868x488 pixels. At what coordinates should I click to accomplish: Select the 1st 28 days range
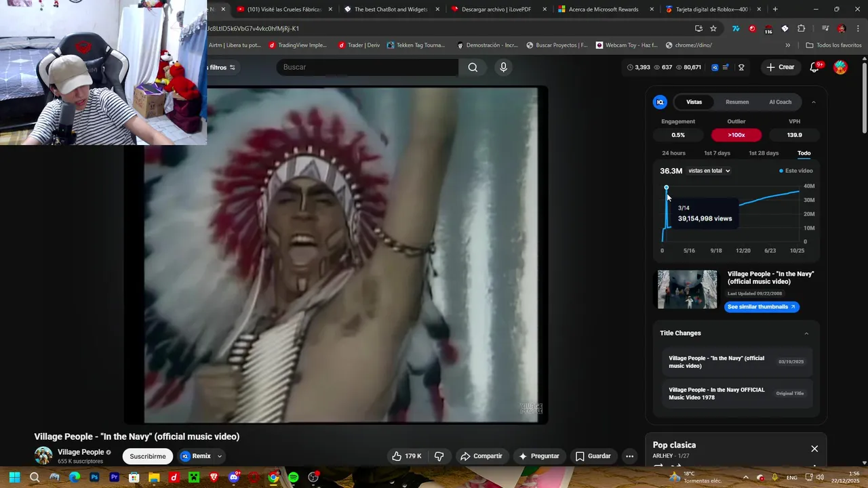click(764, 153)
